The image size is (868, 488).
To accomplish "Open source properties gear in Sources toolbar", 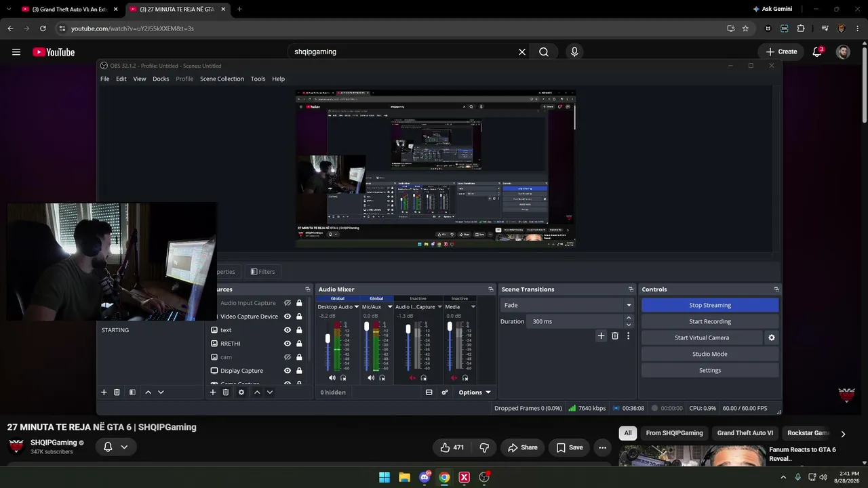I will [241, 392].
